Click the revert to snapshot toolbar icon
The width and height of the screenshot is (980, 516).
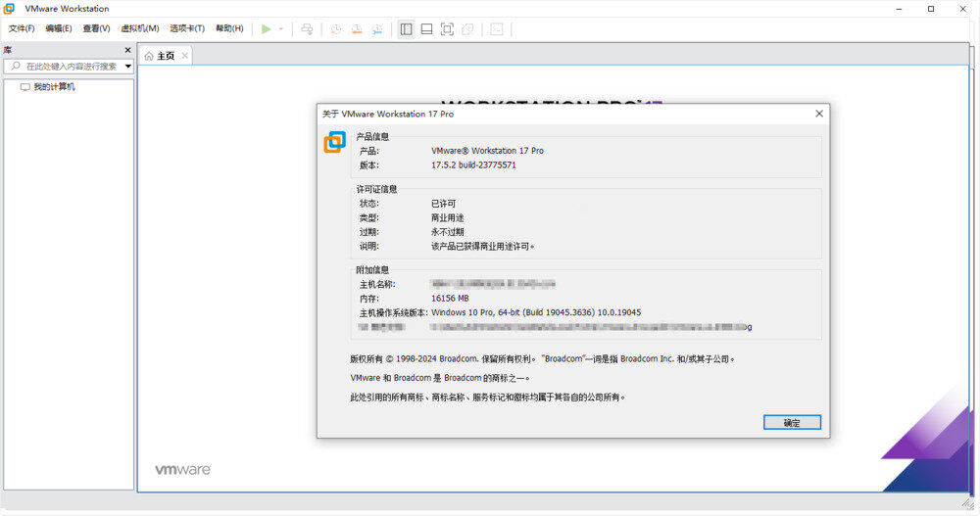(357, 28)
